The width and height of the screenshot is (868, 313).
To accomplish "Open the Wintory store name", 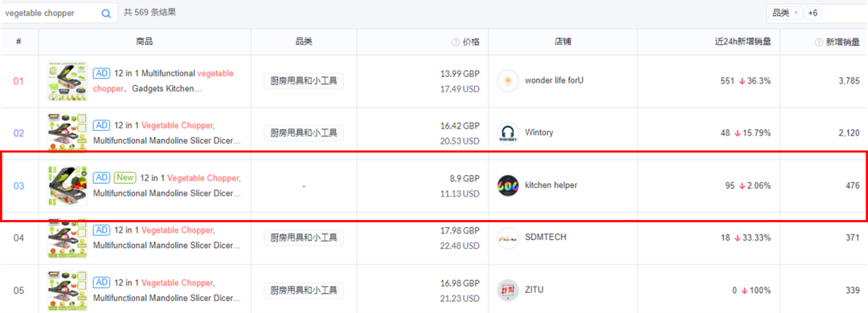I will [538, 132].
